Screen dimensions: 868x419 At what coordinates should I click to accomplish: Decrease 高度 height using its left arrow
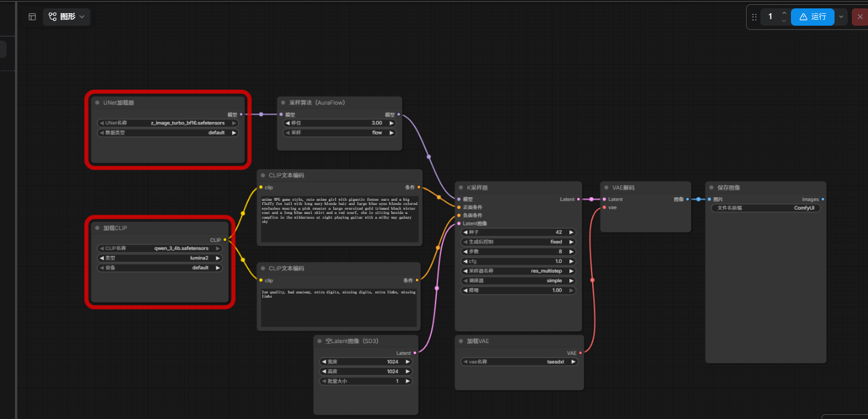point(324,371)
